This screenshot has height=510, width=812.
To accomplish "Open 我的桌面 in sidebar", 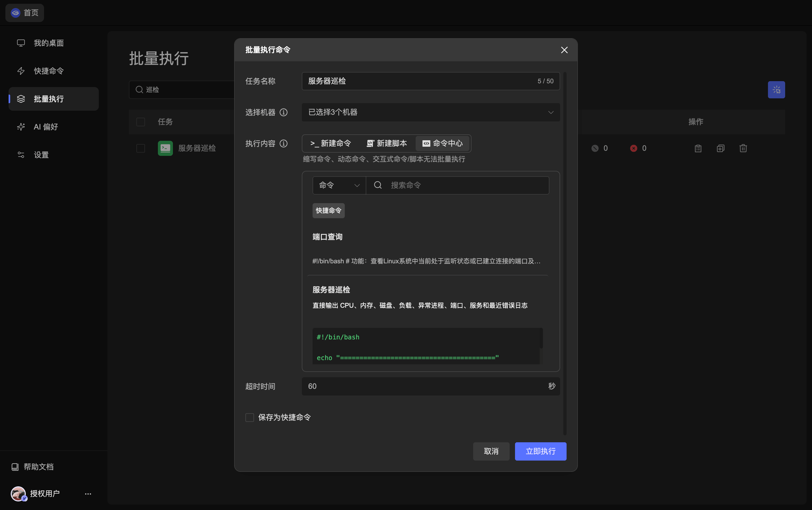I will click(54, 43).
